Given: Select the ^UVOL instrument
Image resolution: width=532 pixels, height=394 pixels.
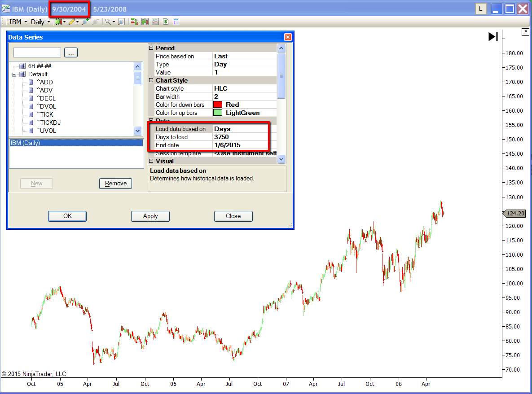Looking at the screenshot, I should pos(47,131).
